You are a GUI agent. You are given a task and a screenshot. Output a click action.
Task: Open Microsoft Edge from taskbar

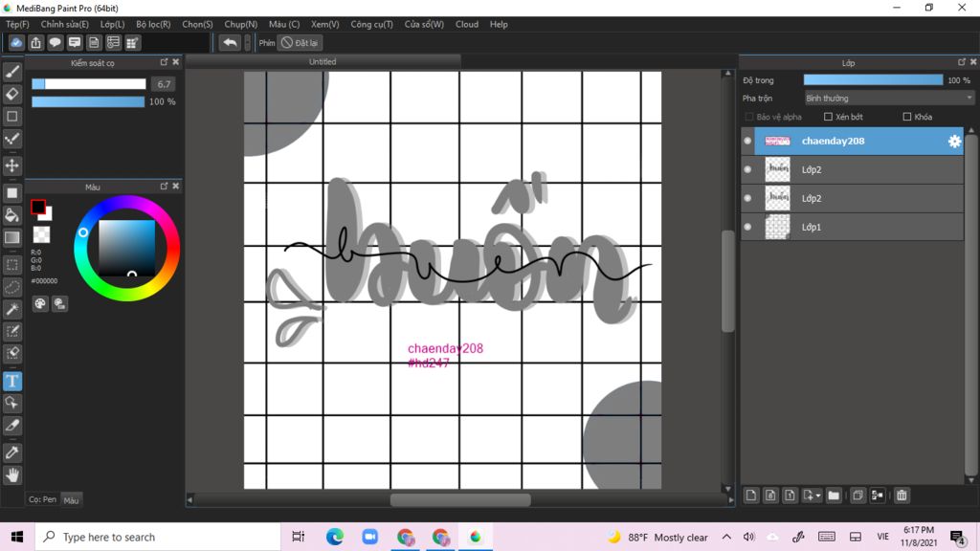(x=334, y=537)
